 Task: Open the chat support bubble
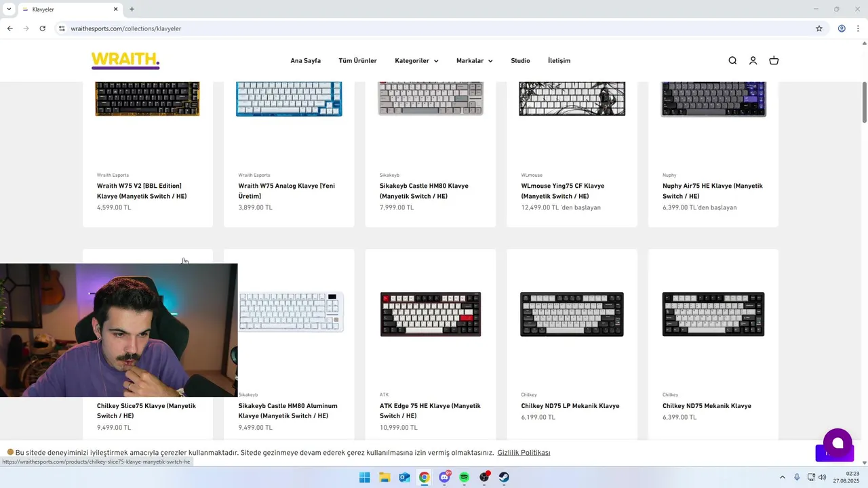[837, 443]
